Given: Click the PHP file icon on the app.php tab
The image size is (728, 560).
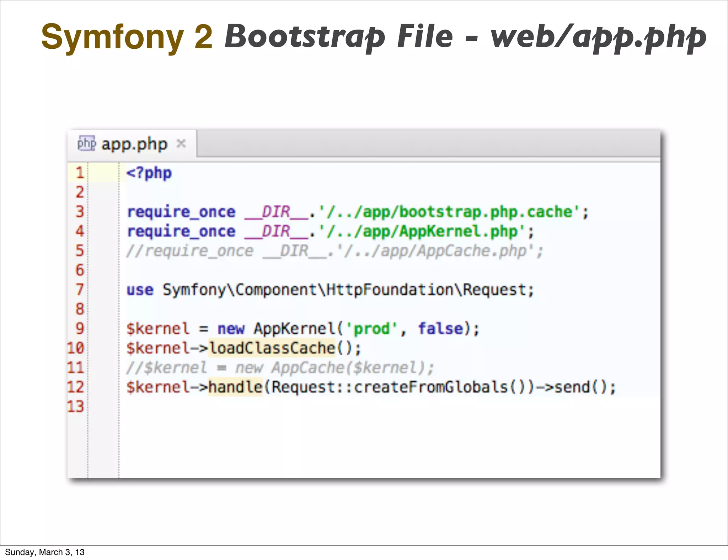Looking at the screenshot, I should 86,144.
